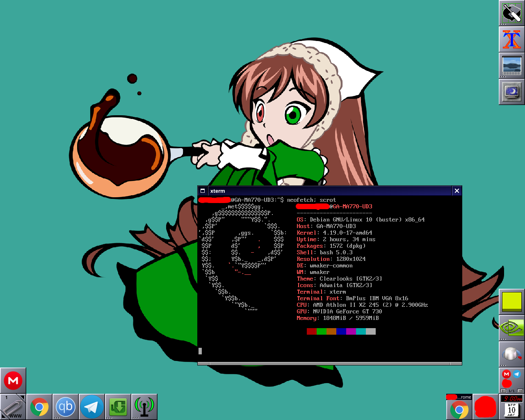
Task: Click the 'Terminal Font: BmPlus IBM VGA 8x16' line
Action: coord(353,299)
